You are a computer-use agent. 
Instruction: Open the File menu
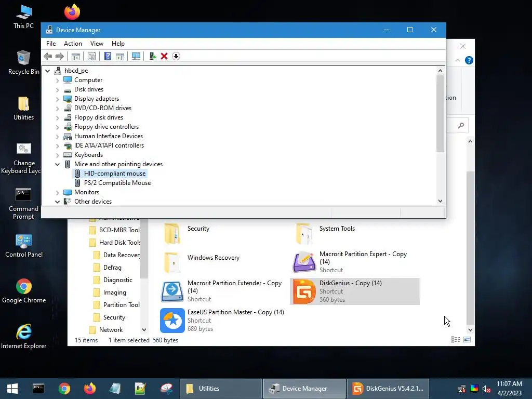[51, 44]
